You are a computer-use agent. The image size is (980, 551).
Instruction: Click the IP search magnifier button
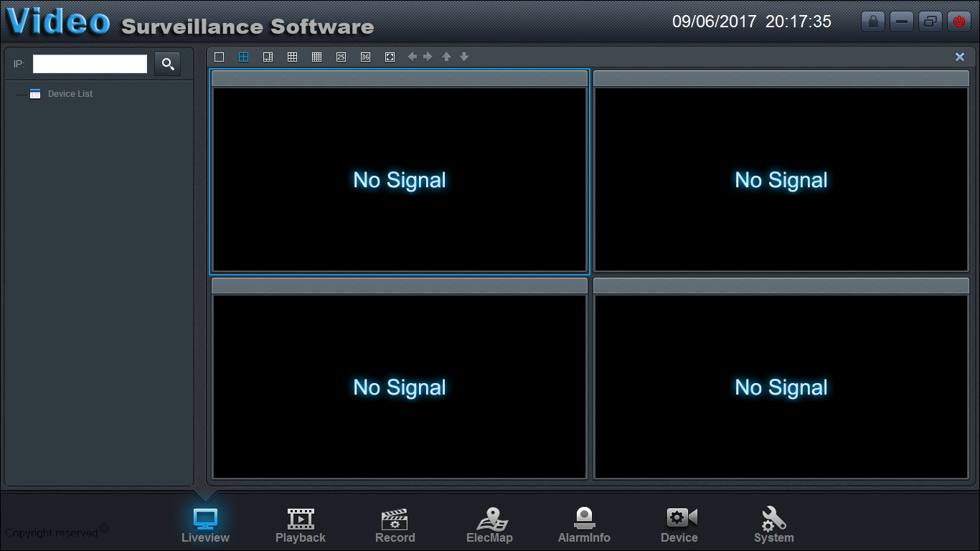(168, 65)
